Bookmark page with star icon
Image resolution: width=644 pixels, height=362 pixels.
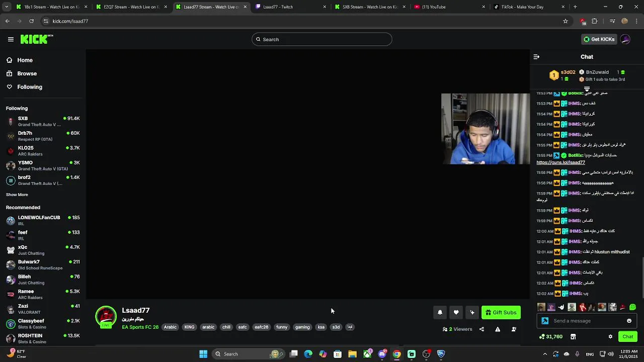(x=566, y=21)
